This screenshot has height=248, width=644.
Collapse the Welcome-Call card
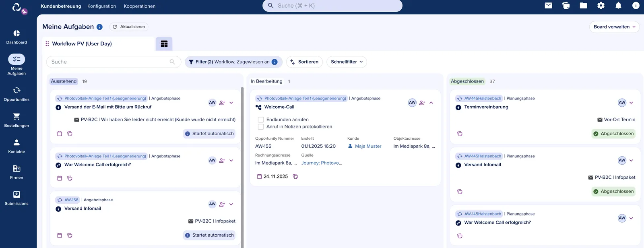pos(431,103)
